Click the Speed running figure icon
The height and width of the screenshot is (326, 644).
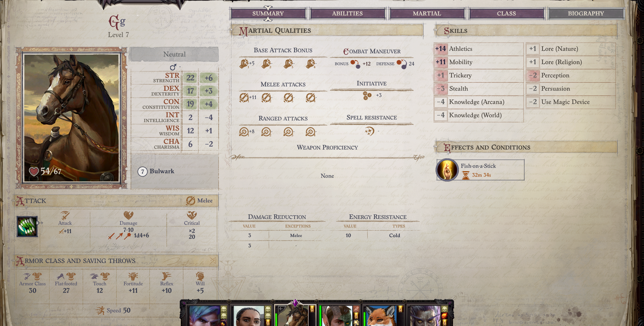[x=100, y=310]
